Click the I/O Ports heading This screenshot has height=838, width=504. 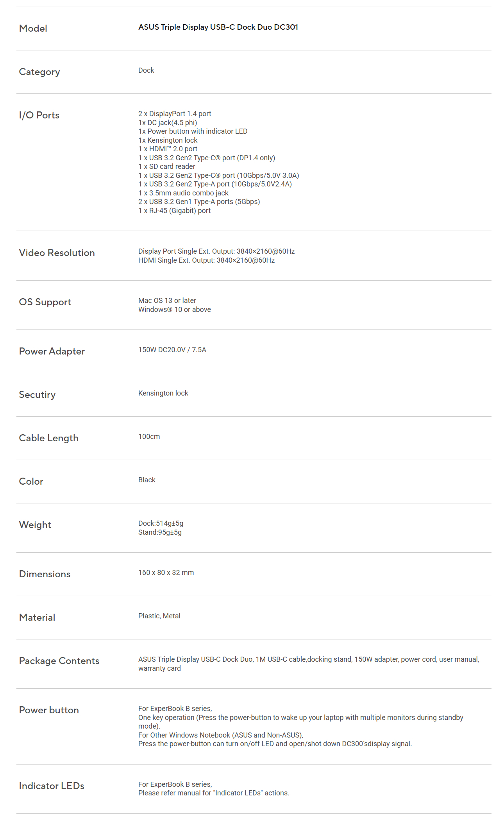pyautogui.click(x=39, y=115)
